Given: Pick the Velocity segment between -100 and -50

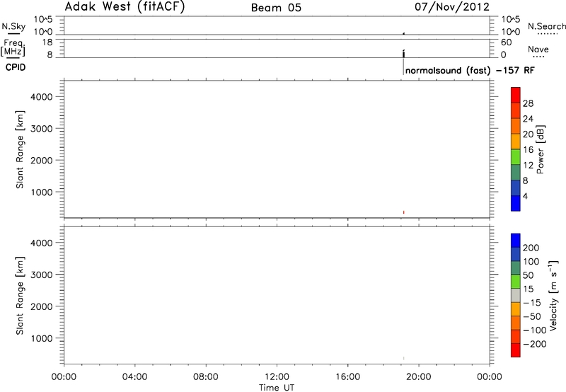Looking at the screenshot, I should 516,323.
